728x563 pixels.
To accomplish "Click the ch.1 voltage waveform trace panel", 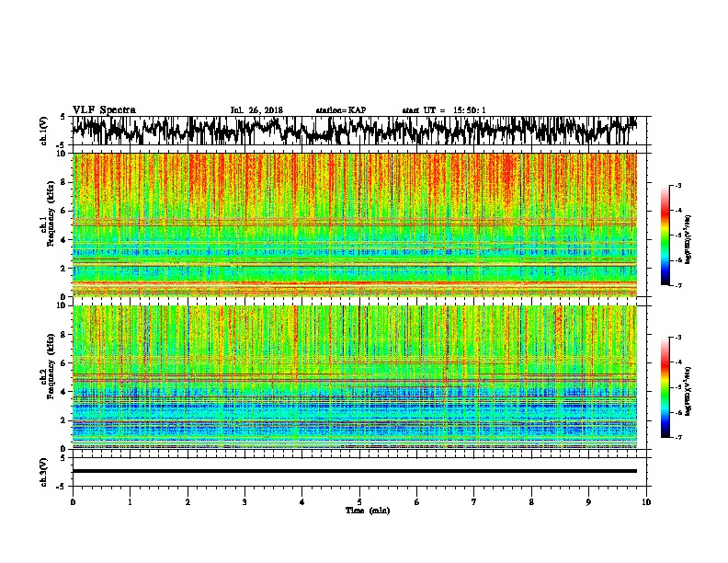I will point(361,131).
